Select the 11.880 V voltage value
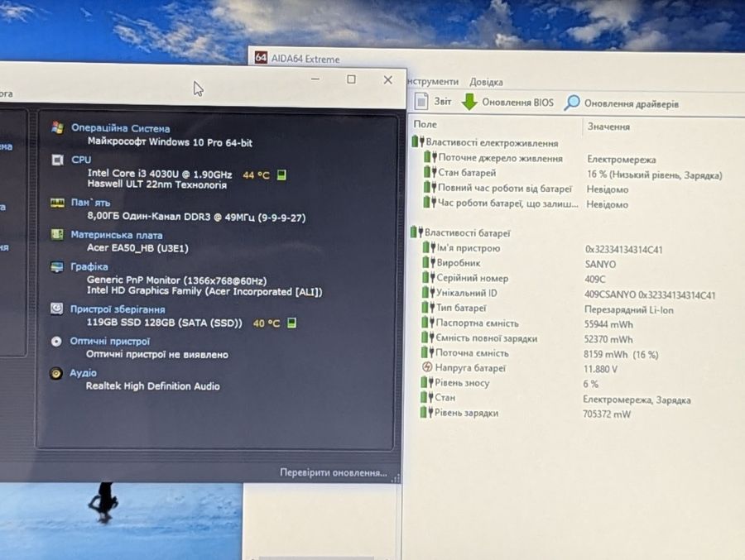Image resolution: width=745 pixels, height=560 pixels. pos(600,369)
